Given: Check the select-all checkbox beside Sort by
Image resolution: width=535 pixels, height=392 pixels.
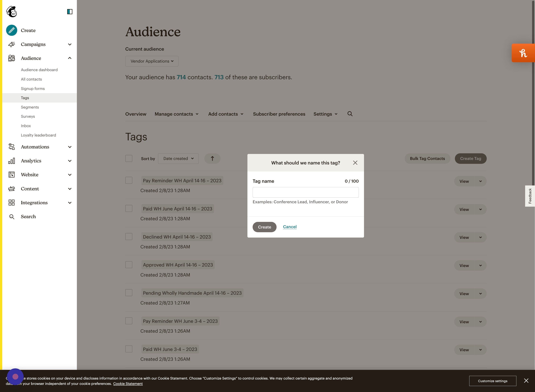Looking at the screenshot, I should coord(129,158).
